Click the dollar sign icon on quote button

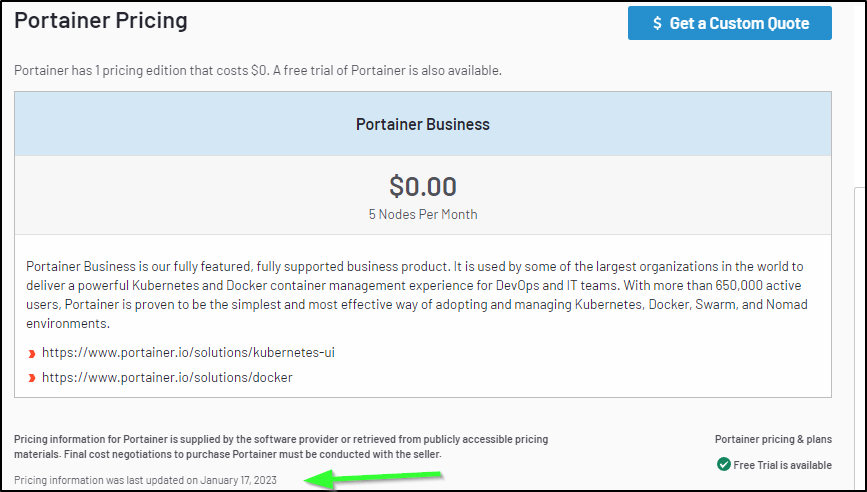click(657, 23)
